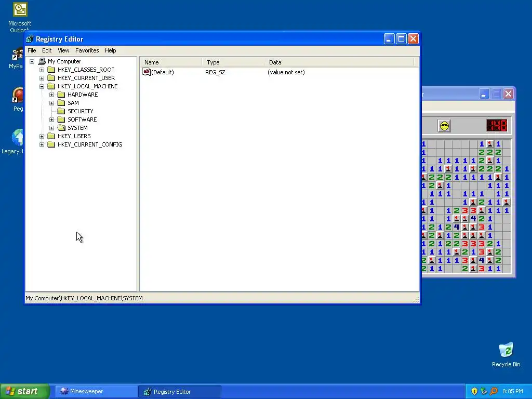532x399 pixels.
Task: Switch to Minesweeper in the taskbar
Action: point(96,391)
